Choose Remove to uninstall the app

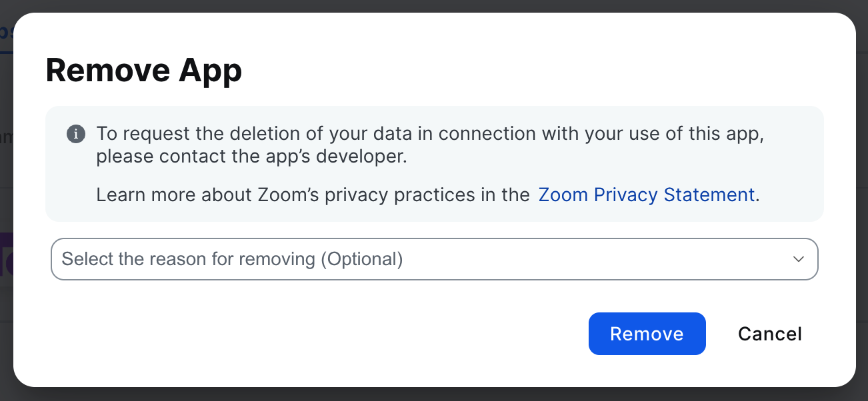[x=647, y=334]
